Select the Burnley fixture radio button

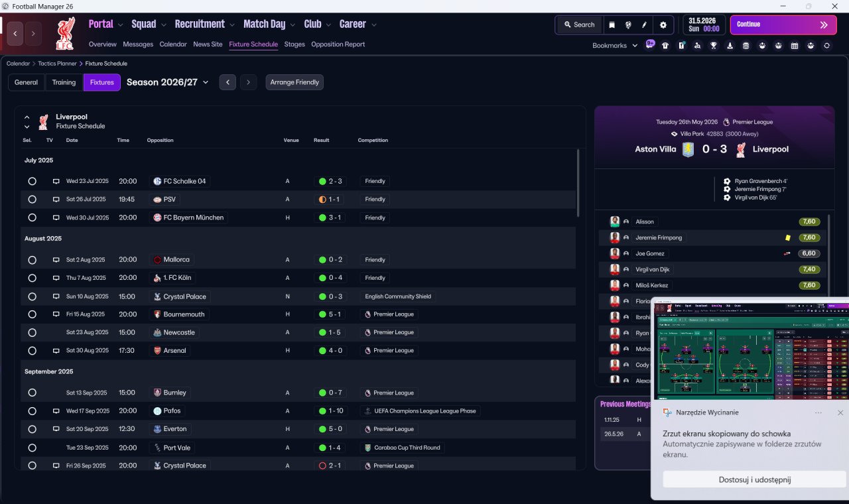[32, 393]
